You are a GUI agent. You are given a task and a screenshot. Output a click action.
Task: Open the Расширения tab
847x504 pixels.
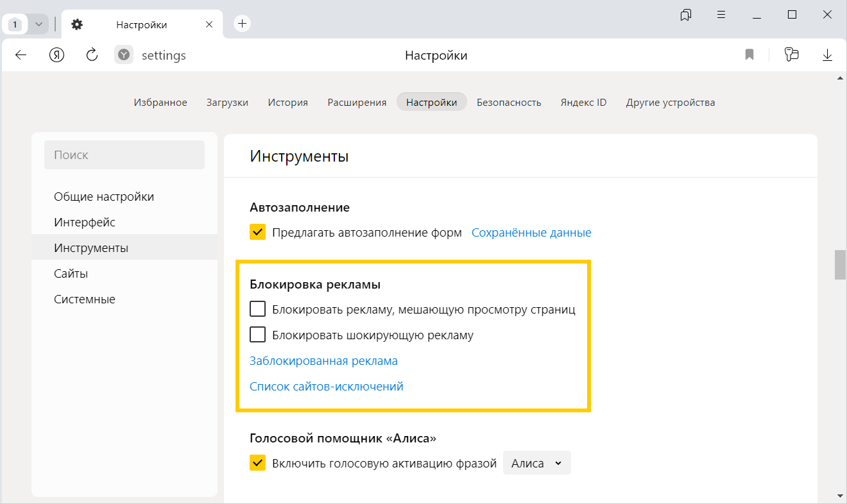click(x=357, y=103)
